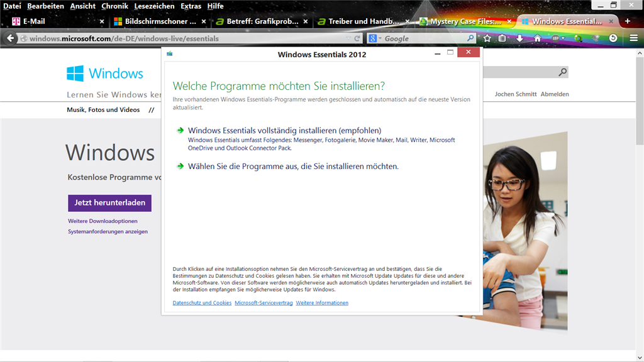Go to the home page icon
Screen dimensions: 644x362
tap(537, 38)
